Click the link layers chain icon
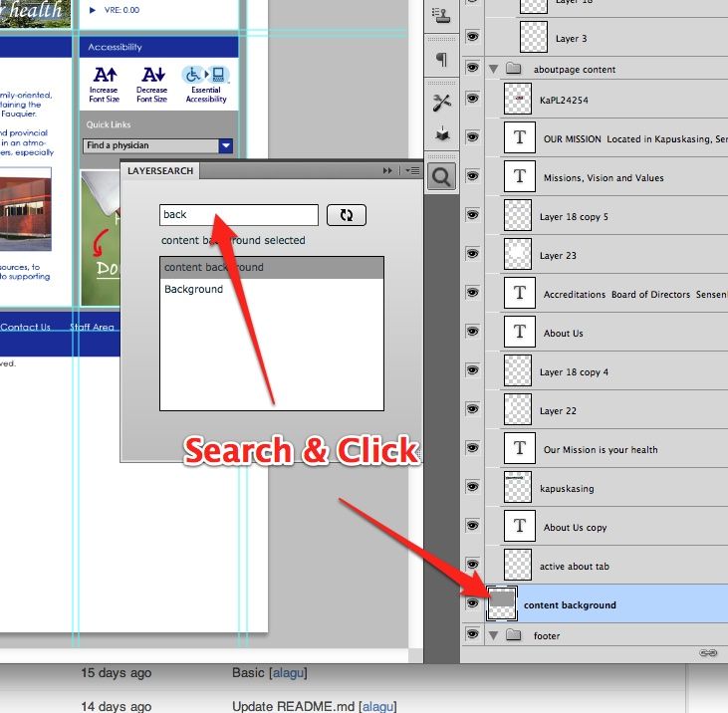 (708, 653)
